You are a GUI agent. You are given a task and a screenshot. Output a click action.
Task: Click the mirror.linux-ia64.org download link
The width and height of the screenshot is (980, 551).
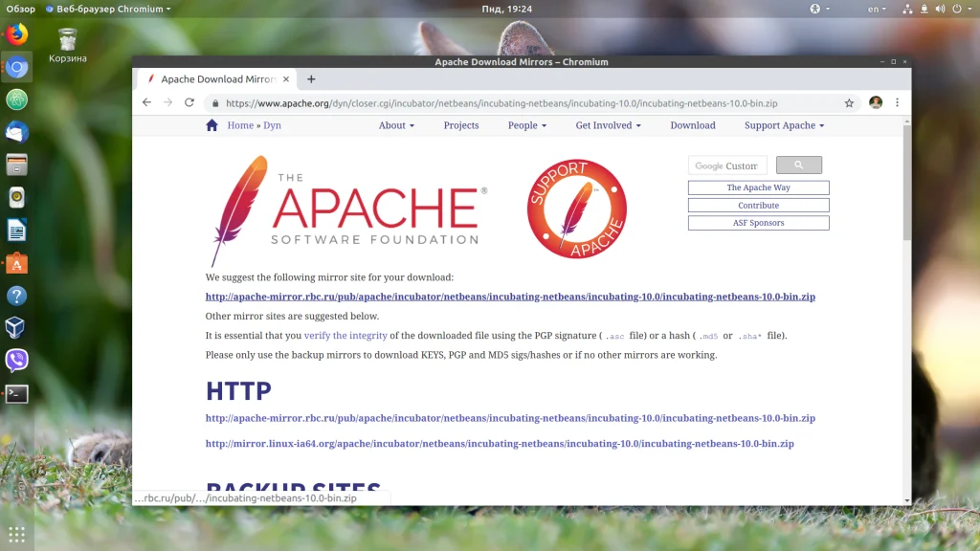[x=500, y=444]
